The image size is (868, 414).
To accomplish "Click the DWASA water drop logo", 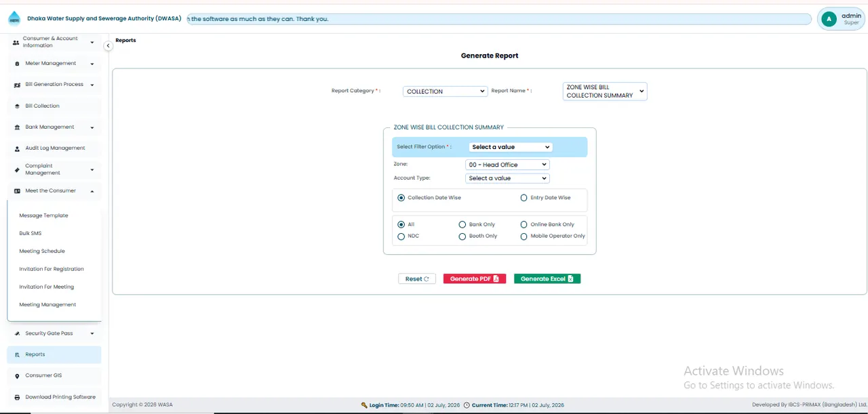I will point(14,19).
